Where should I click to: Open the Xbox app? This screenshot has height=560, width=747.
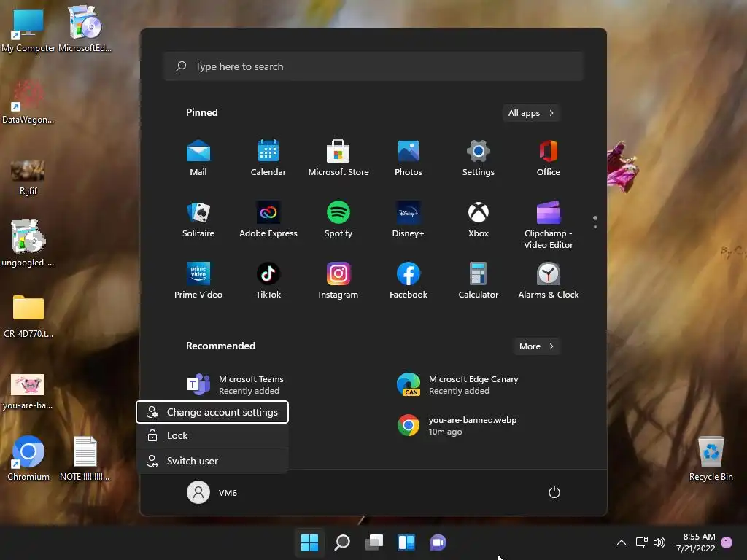coord(479,219)
